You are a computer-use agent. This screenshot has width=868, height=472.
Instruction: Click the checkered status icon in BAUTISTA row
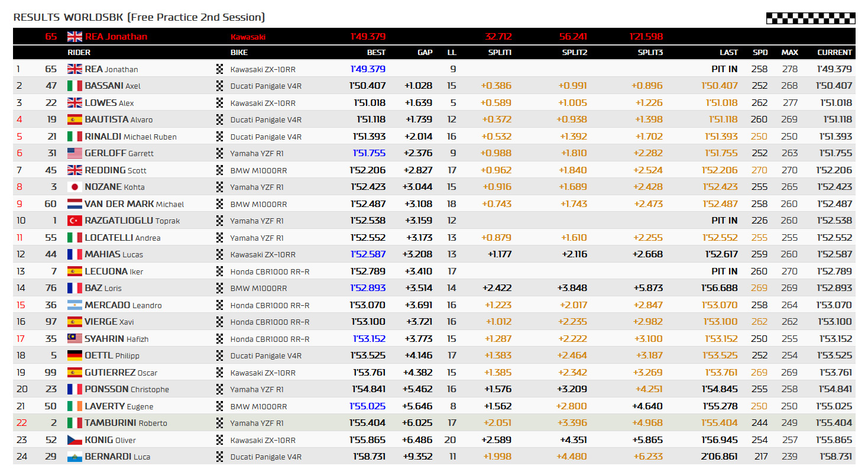220,119
